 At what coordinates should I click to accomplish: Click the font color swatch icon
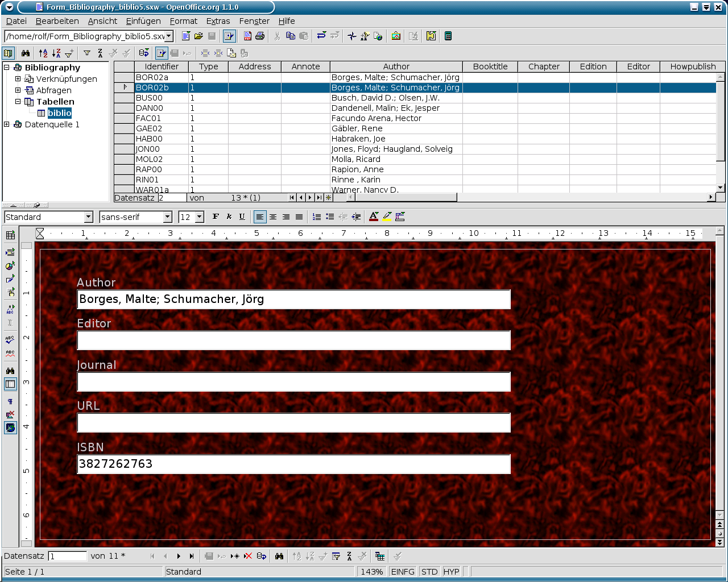(374, 217)
